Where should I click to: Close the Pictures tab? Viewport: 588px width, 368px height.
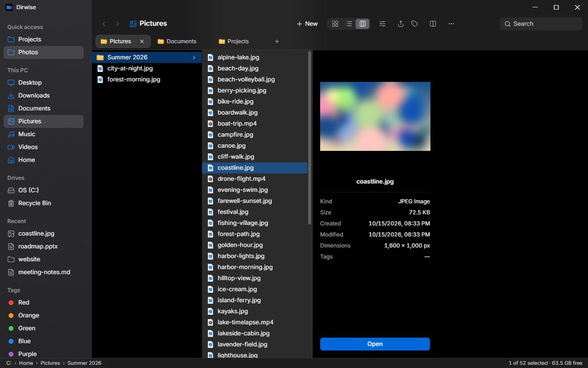tap(142, 41)
